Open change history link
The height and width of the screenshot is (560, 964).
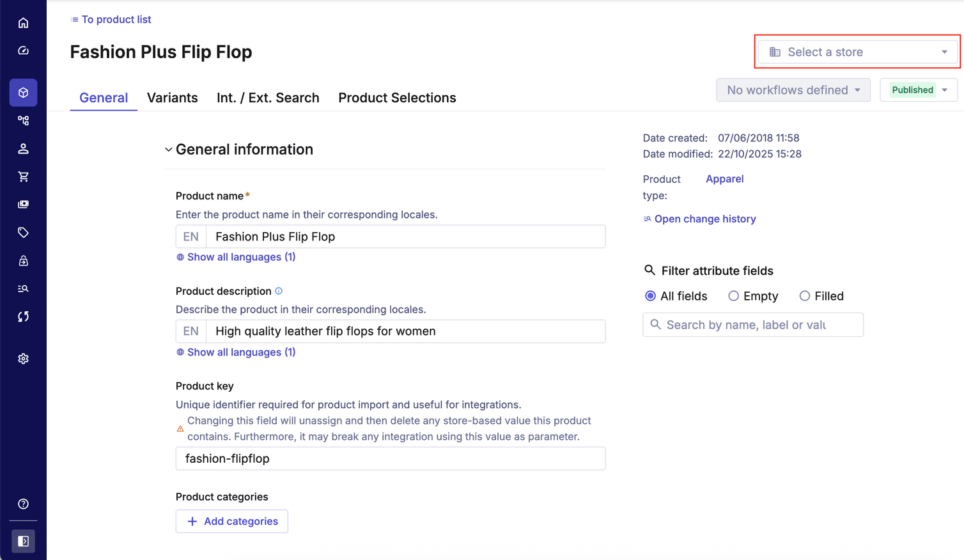click(x=705, y=219)
